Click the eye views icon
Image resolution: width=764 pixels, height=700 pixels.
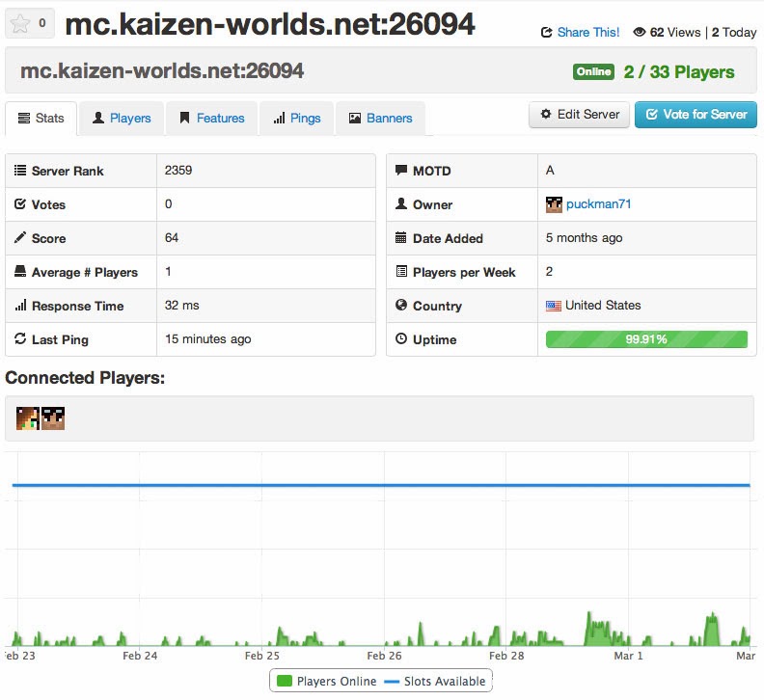pos(639,32)
